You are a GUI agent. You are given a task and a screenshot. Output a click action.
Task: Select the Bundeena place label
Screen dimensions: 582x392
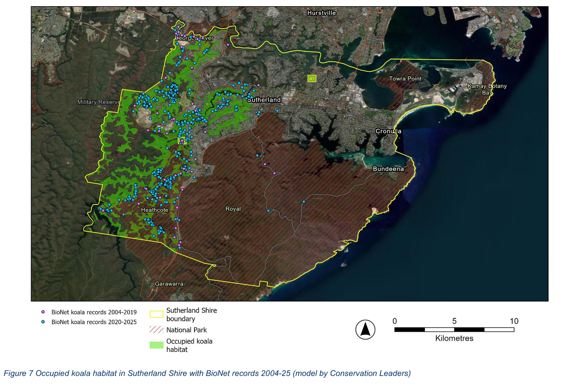(x=388, y=169)
